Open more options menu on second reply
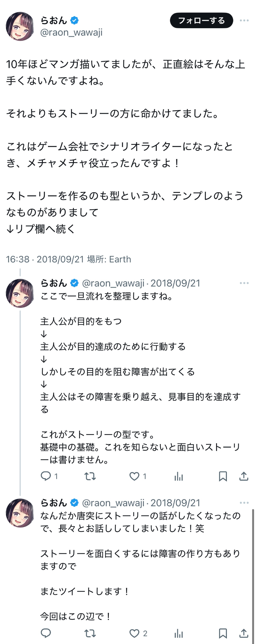 coord(244,503)
